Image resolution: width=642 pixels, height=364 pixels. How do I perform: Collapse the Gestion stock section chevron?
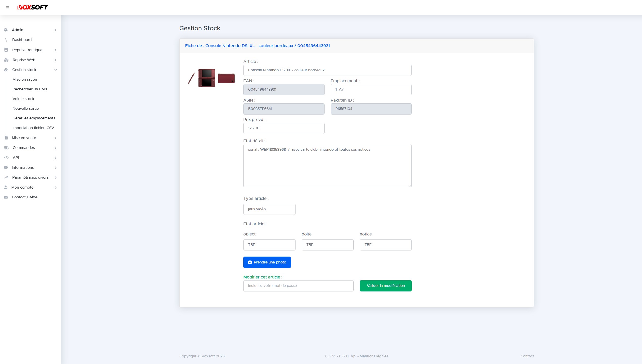(x=56, y=70)
